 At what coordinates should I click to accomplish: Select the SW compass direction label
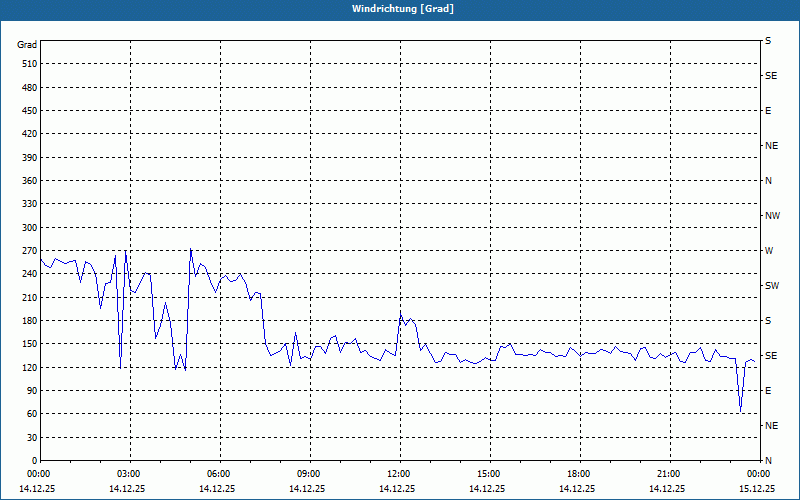(x=772, y=286)
